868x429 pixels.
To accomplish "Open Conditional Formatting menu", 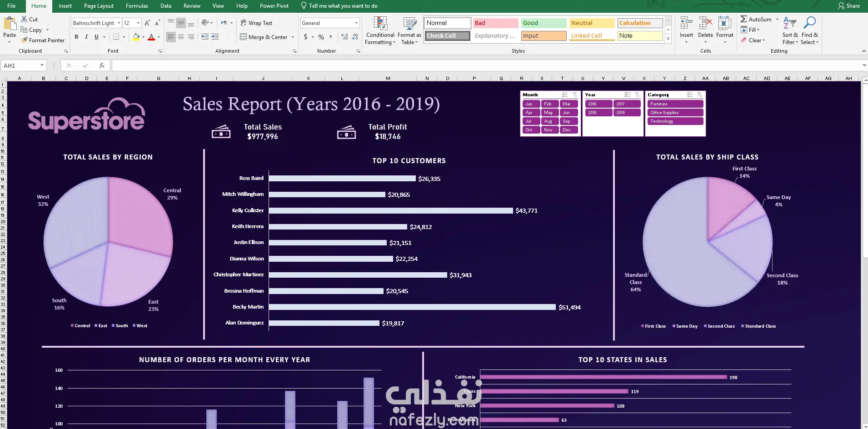I will point(380,31).
